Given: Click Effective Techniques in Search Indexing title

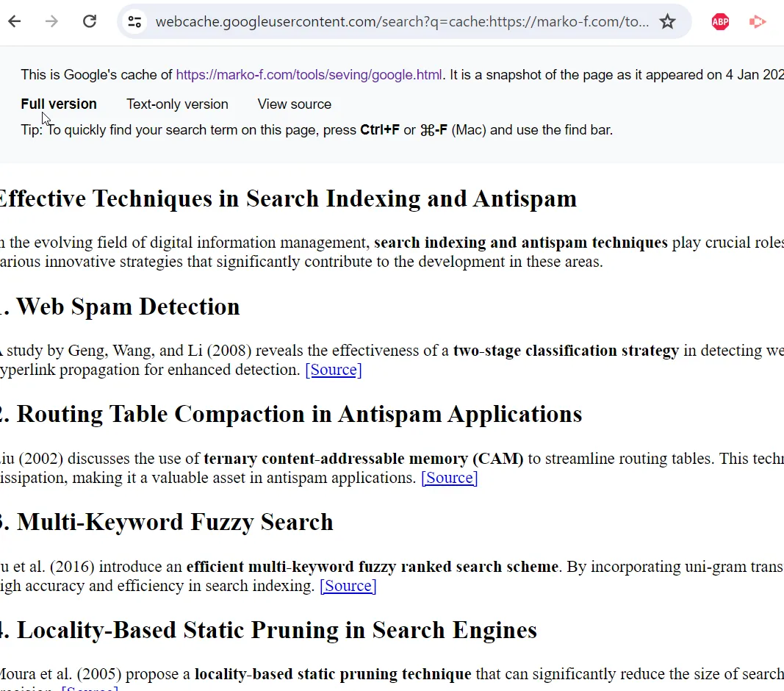Looking at the screenshot, I should coord(288,198).
